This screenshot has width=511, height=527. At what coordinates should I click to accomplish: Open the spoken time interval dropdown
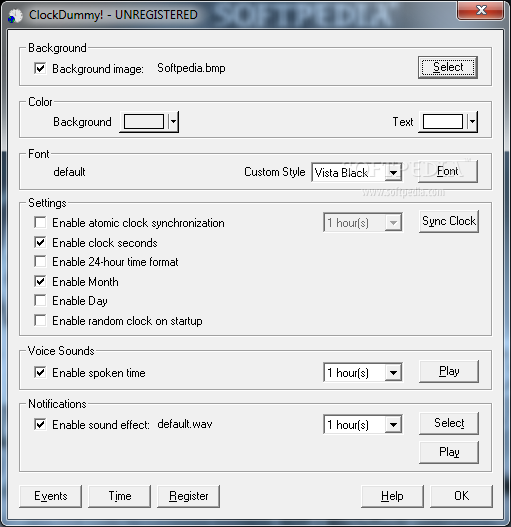[x=393, y=372]
